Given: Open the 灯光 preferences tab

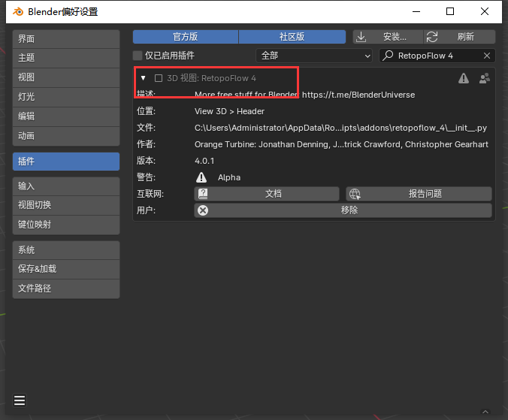Looking at the screenshot, I should tap(66, 97).
